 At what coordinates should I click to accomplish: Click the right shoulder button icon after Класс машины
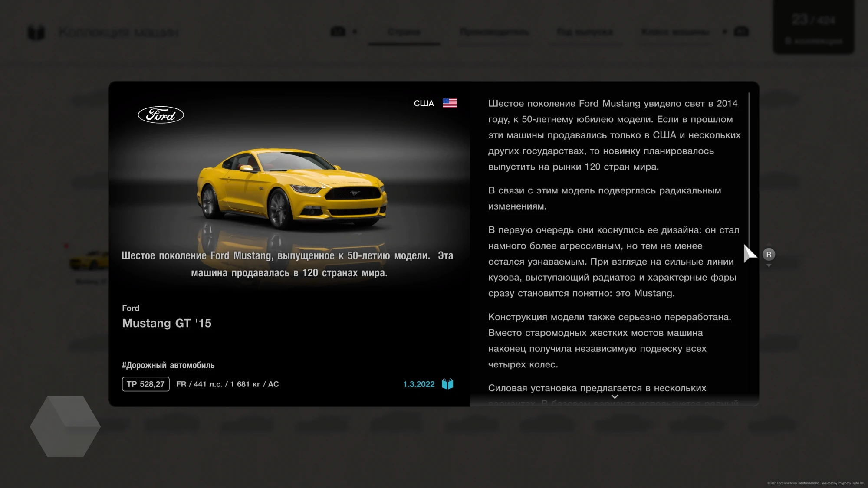pyautogui.click(x=741, y=32)
